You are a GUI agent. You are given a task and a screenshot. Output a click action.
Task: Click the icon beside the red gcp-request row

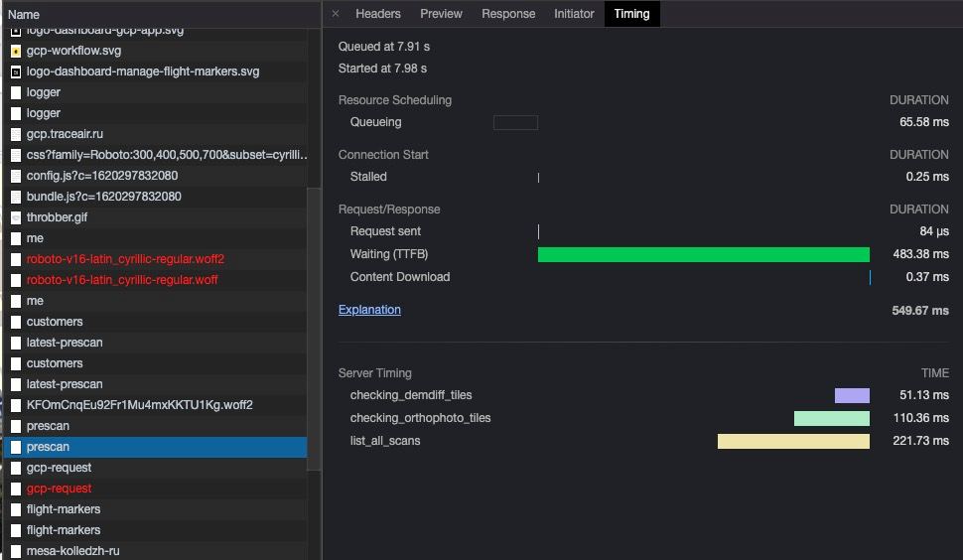tap(16, 490)
